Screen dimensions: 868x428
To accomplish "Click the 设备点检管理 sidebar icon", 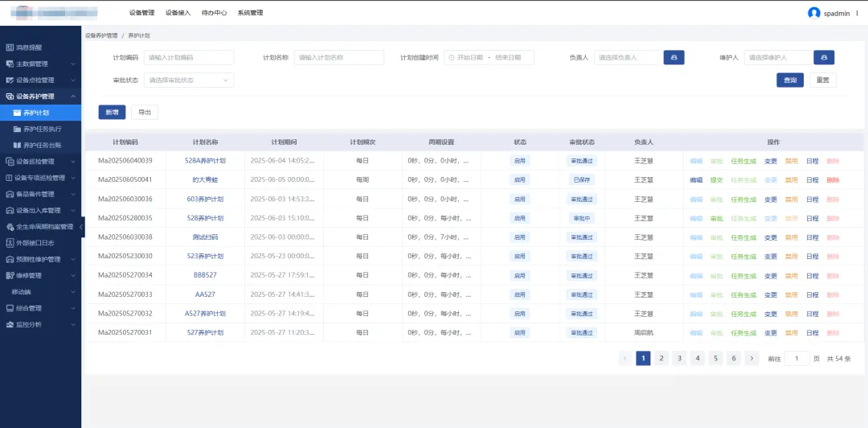I will coord(10,80).
